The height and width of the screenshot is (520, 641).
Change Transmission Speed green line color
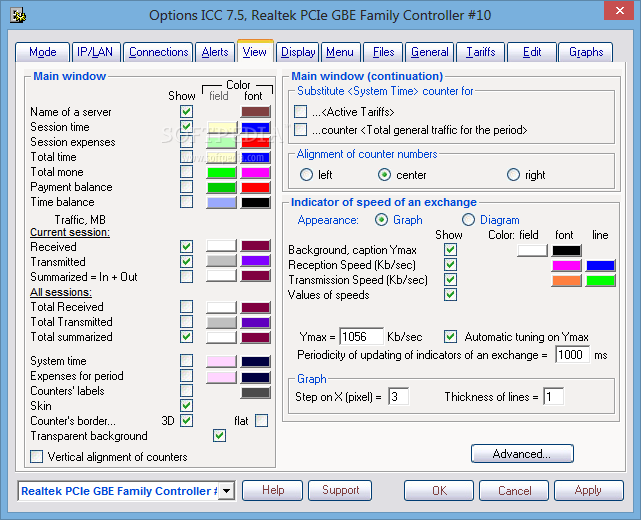(x=600, y=281)
